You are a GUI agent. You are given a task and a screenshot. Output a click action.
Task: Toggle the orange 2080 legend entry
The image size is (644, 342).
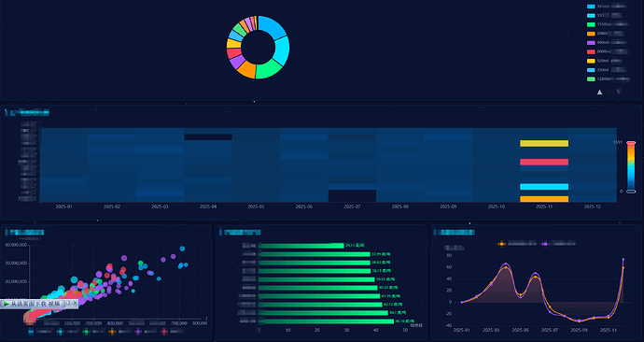(x=606, y=34)
